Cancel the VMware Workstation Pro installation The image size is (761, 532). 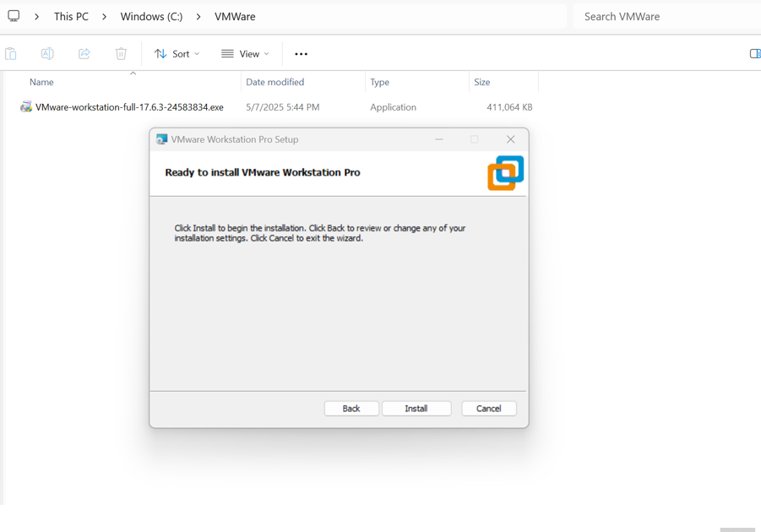488,408
